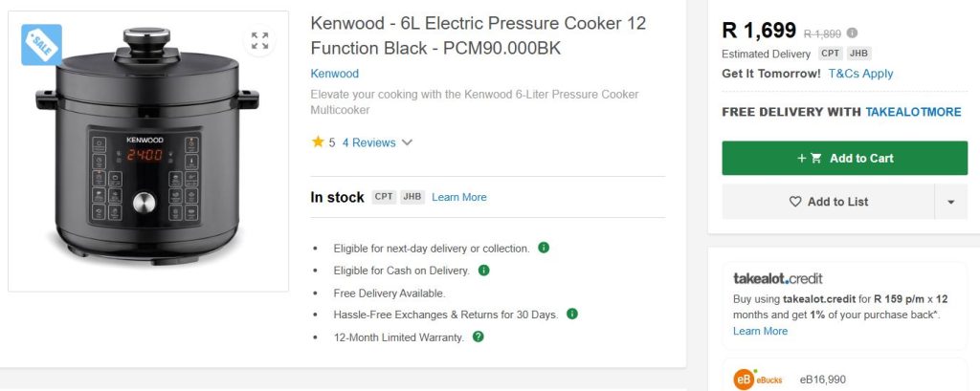Image resolution: width=980 pixels, height=391 pixels.
Task: Click info icon next to old price
Action: (x=853, y=33)
